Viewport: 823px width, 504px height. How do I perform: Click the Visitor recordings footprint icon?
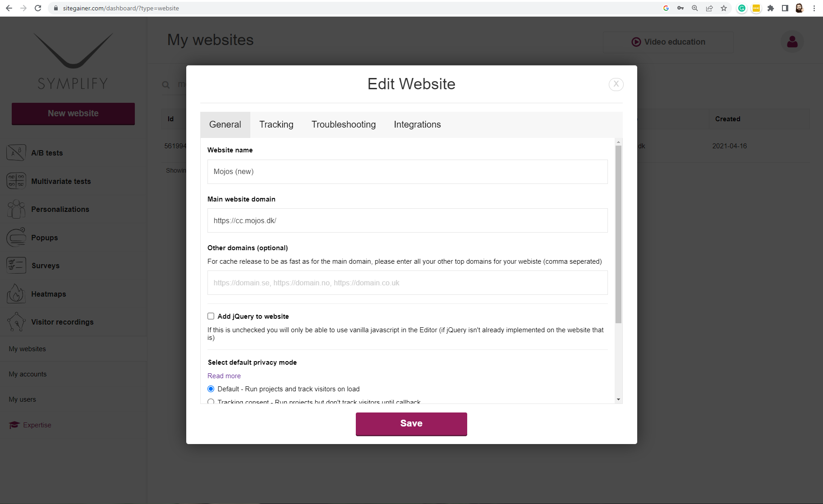pos(16,321)
